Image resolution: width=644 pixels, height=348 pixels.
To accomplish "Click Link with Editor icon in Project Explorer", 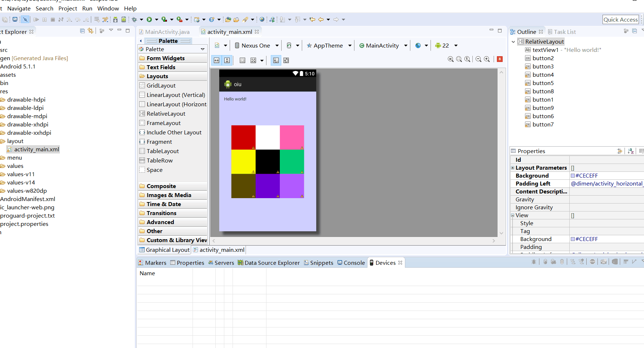I will [91, 31].
